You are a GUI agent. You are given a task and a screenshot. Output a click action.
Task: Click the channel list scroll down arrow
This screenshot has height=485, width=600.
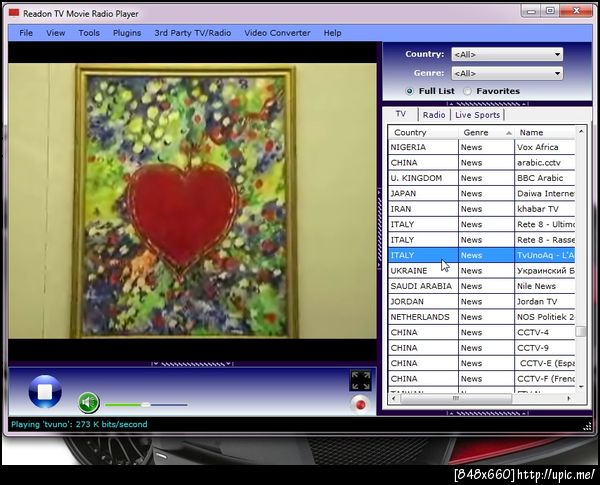(581, 387)
